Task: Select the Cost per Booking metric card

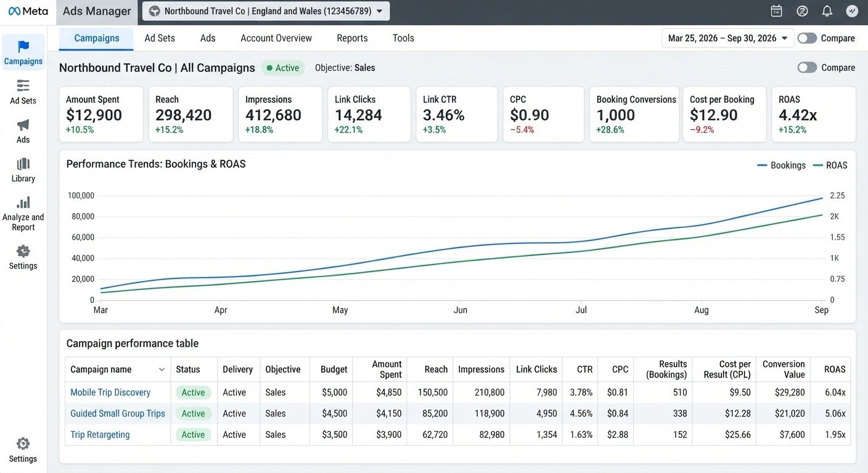Action: [724, 115]
